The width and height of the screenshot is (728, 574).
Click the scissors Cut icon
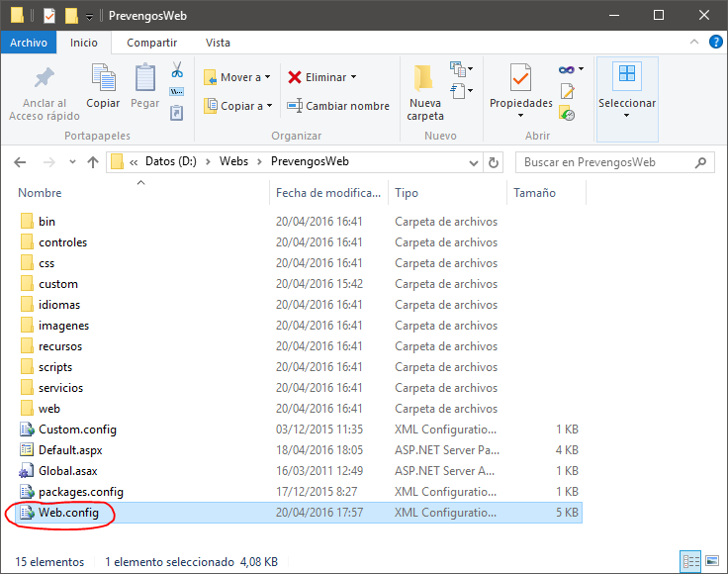pos(177,70)
